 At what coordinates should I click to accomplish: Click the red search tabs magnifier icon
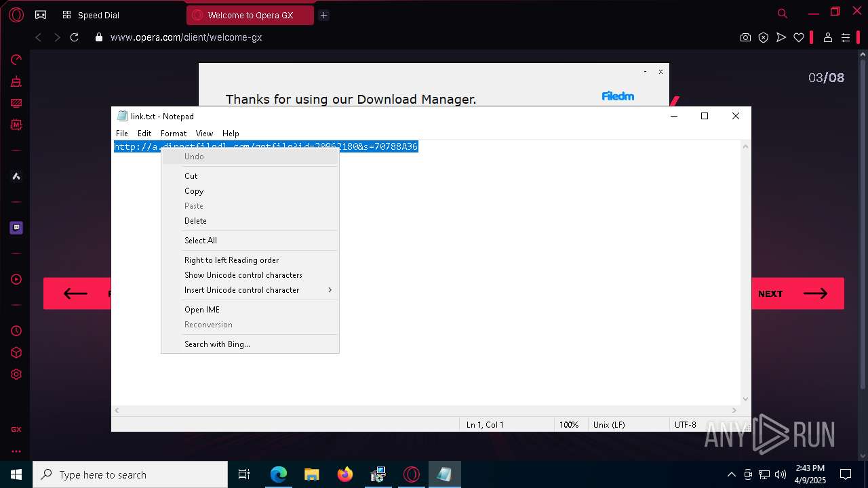click(783, 14)
